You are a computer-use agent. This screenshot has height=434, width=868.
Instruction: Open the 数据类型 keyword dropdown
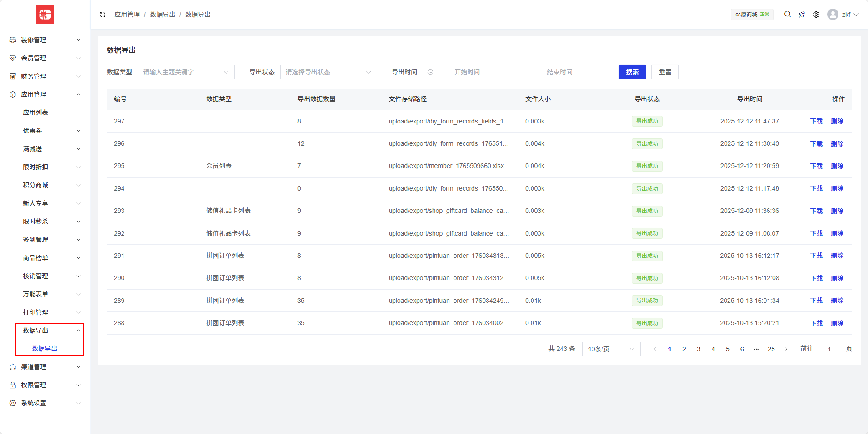pyautogui.click(x=186, y=72)
